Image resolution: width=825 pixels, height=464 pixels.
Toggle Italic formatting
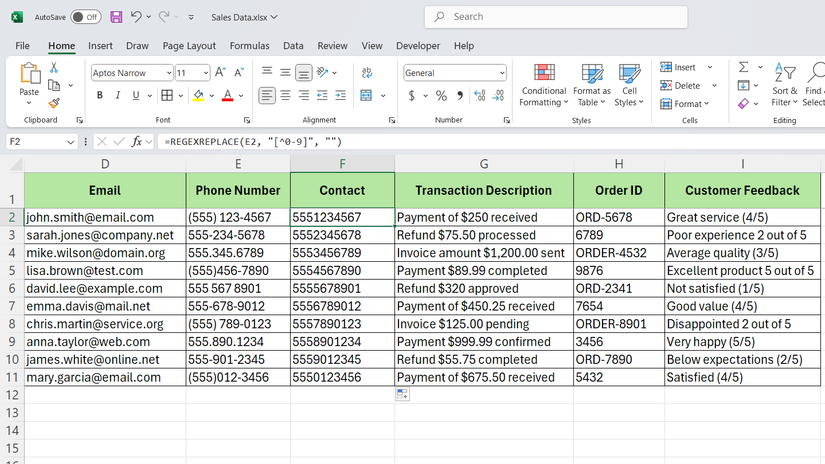(119, 96)
